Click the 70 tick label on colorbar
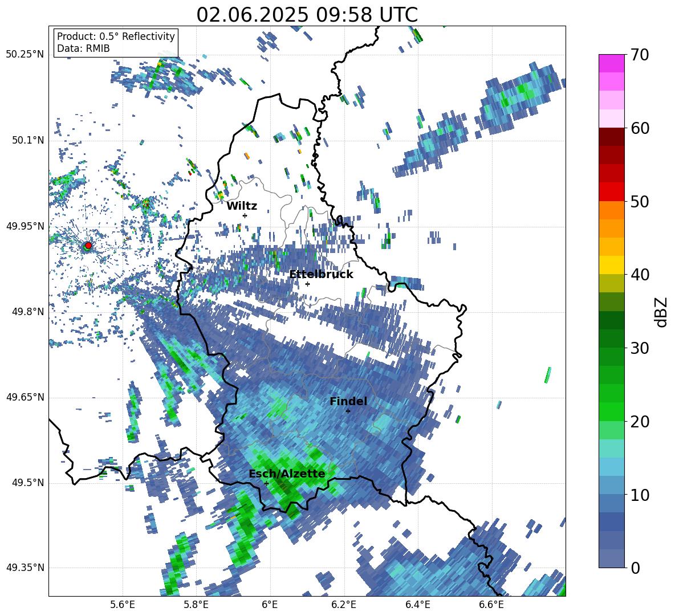Image resolution: width=675 pixels, height=616 pixels. pos(640,55)
